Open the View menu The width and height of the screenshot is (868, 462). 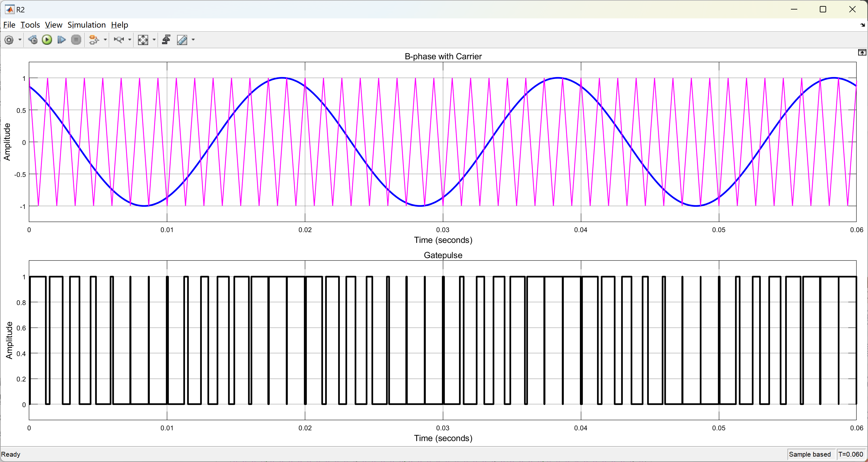[53, 25]
